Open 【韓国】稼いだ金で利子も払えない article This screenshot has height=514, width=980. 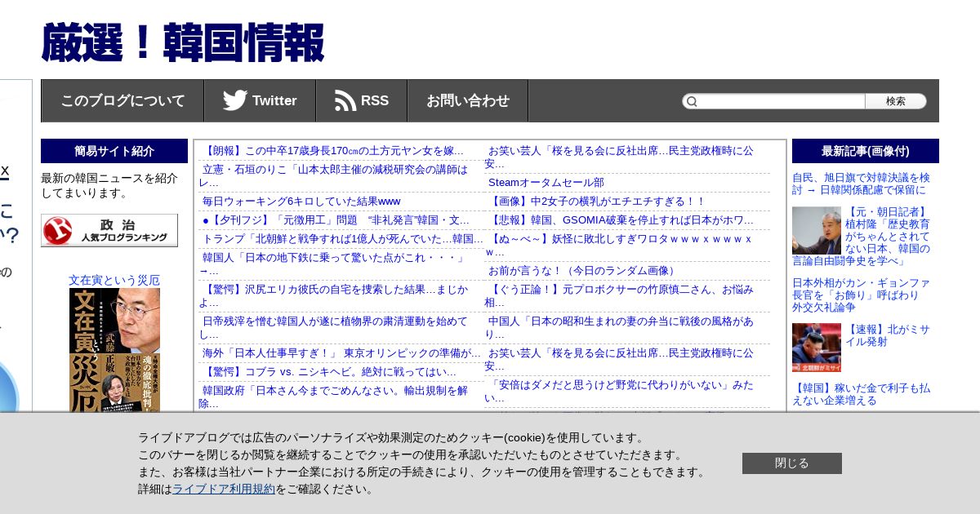point(861,394)
